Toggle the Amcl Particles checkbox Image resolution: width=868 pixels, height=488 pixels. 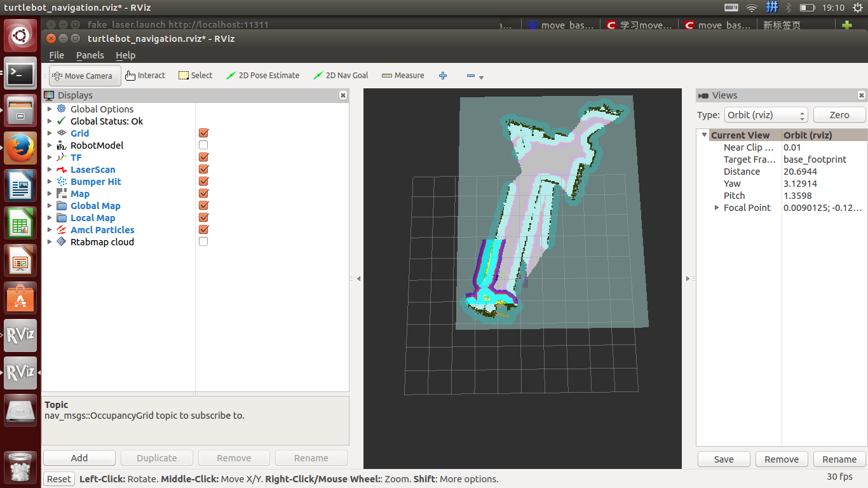(x=203, y=230)
